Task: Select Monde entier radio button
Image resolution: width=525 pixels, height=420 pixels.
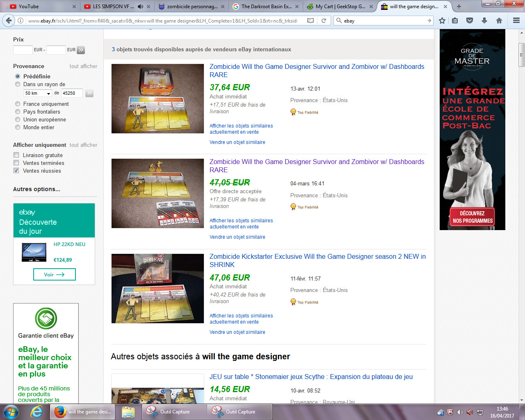Action: tap(18, 127)
